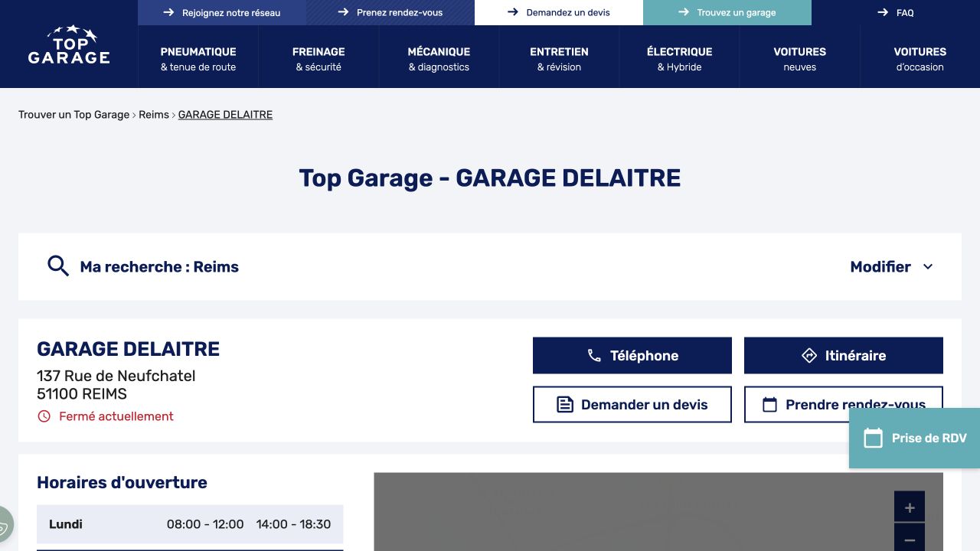
Task: Open the Électrique & Hybride menu
Action: point(679,59)
